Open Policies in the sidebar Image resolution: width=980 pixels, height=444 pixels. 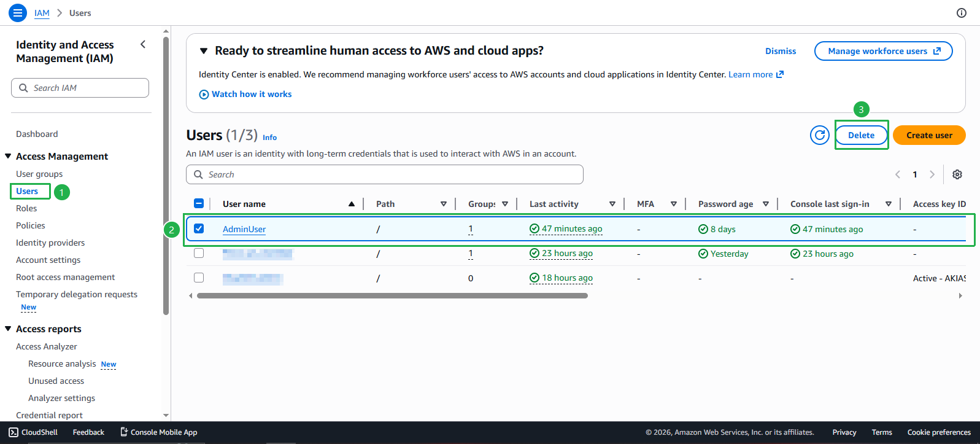coord(31,225)
